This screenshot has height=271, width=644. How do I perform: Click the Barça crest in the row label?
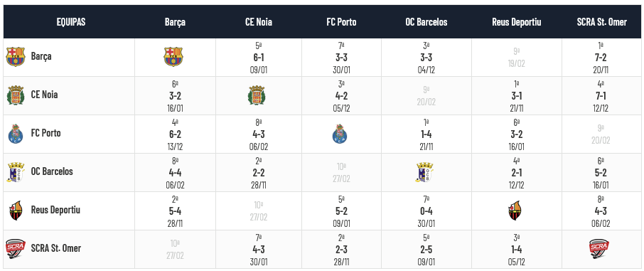tap(16, 57)
